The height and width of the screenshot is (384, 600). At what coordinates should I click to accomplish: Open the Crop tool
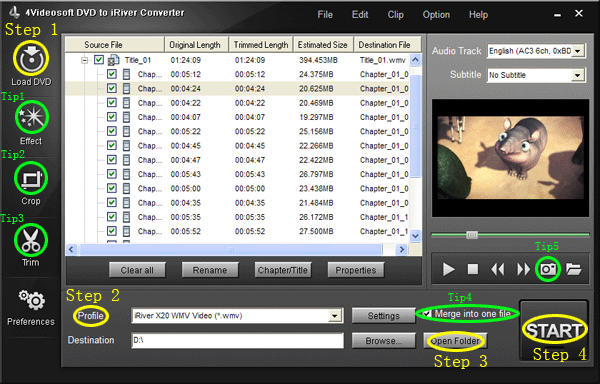31,179
